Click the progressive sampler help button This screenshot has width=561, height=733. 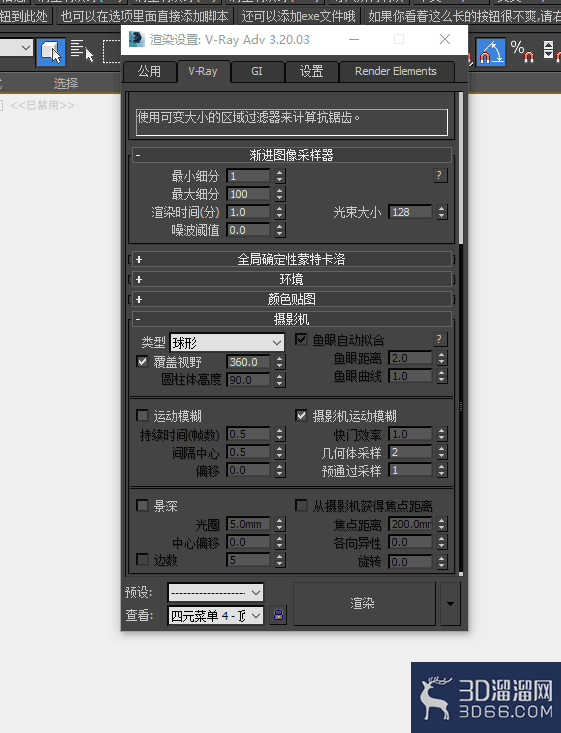439,176
